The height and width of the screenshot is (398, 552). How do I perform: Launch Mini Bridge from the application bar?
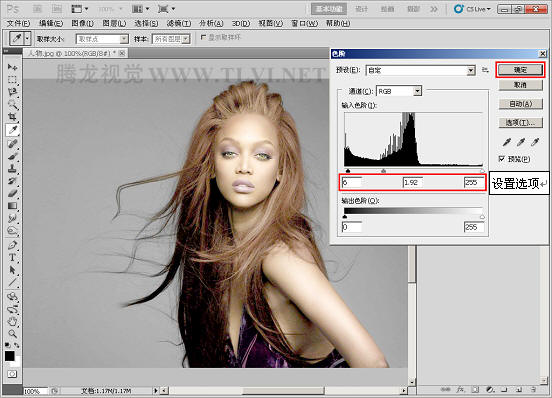click(56, 9)
